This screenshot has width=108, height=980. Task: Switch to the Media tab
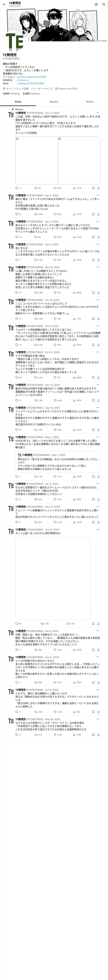coord(90,102)
